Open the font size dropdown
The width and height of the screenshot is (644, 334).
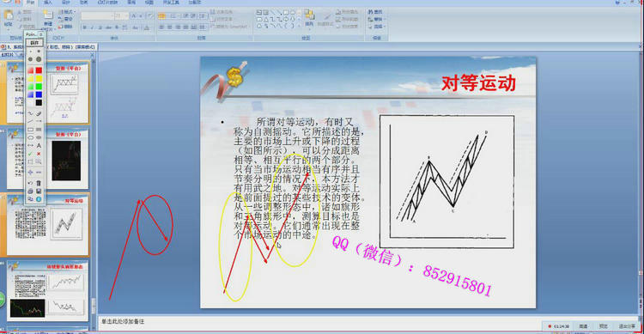[126, 16]
